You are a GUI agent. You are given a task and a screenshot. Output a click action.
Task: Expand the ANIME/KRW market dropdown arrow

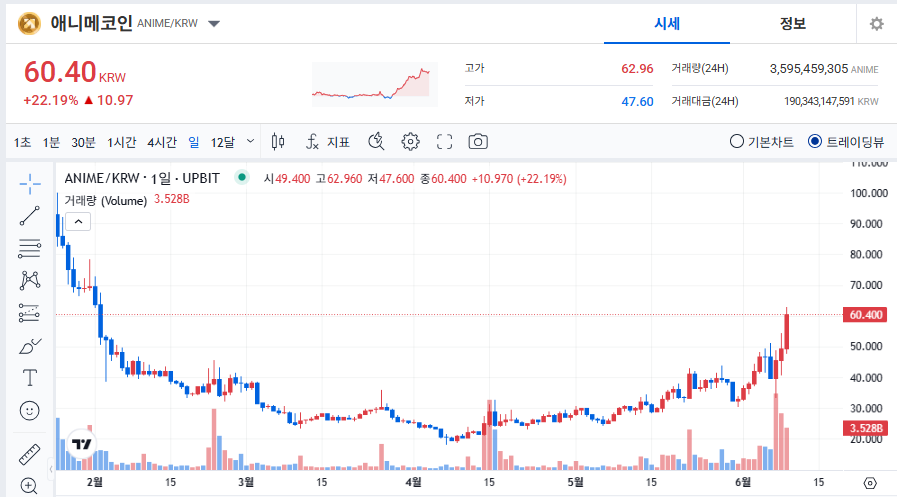tap(214, 24)
